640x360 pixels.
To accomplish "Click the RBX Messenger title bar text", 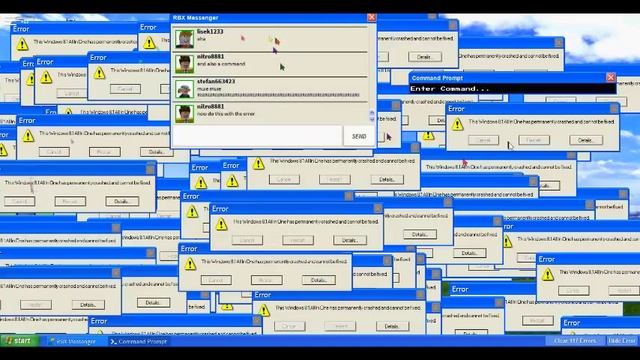I will point(196,18).
